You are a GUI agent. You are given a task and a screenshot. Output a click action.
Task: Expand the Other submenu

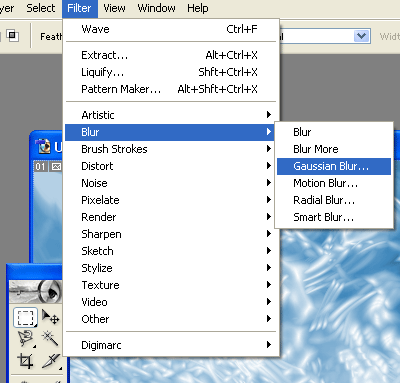[170, 319]
